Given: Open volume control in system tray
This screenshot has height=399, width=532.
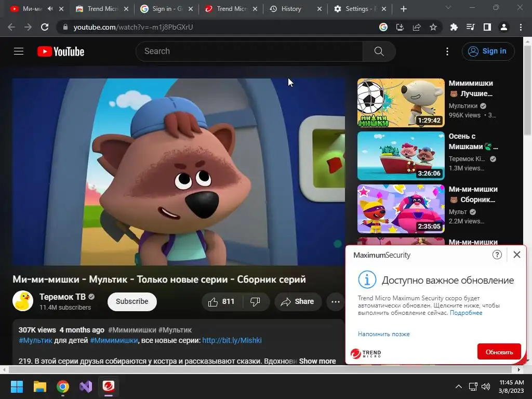Looking at the screenshot, I should pos(486,387).
